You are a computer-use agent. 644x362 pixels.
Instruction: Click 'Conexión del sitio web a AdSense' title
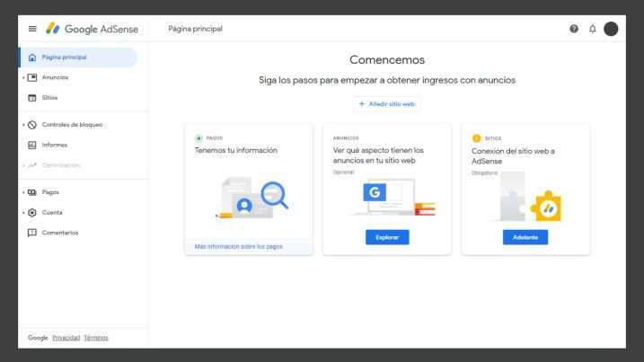513,156
